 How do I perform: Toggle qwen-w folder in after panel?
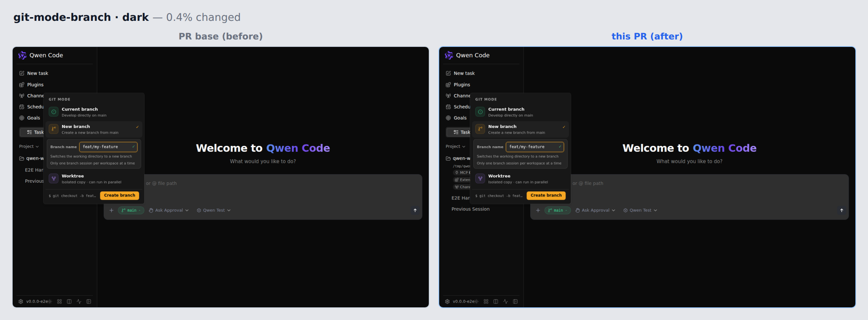click(x=458, y=158)
